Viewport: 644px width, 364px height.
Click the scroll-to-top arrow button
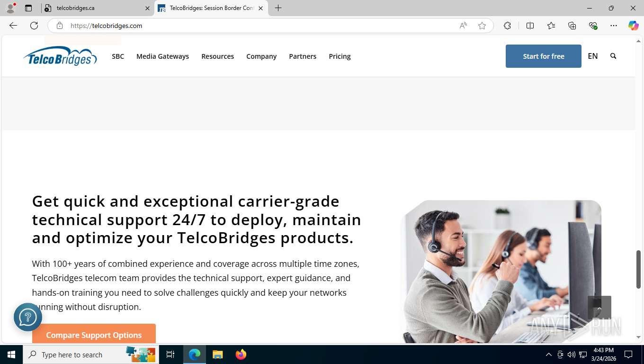599,308
